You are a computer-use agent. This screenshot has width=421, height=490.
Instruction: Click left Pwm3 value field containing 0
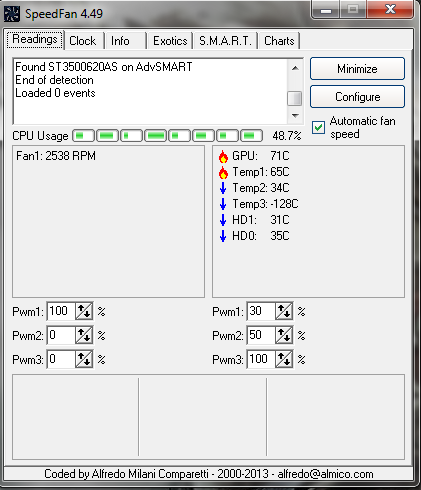(x=61, y=359)
